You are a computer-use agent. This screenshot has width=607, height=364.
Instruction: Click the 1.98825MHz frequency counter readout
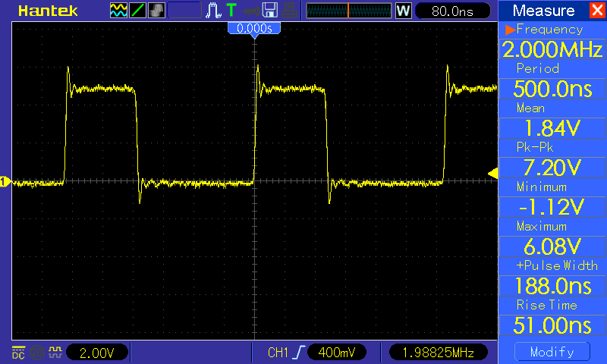[x=439, y=353]
